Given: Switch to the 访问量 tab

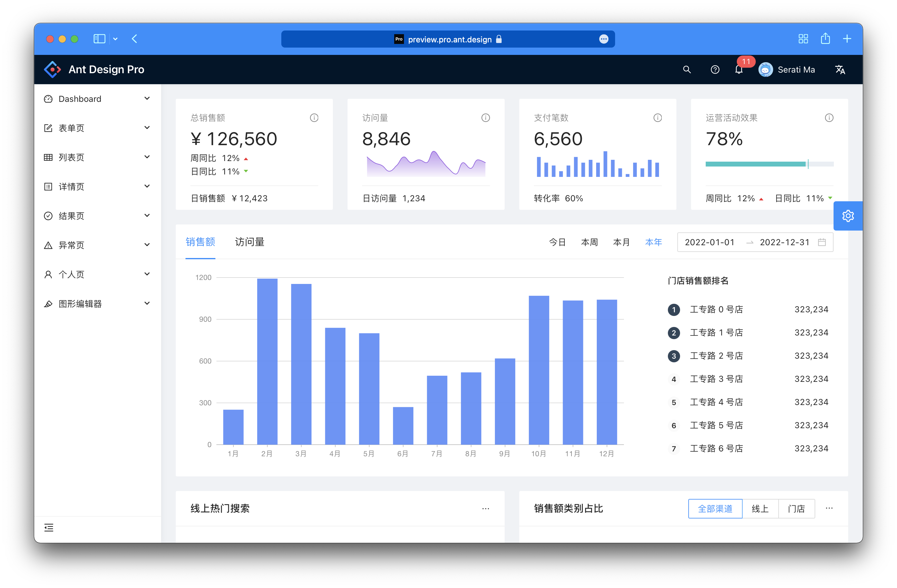Looking at the screenshot, I should (x=250, y=242).
